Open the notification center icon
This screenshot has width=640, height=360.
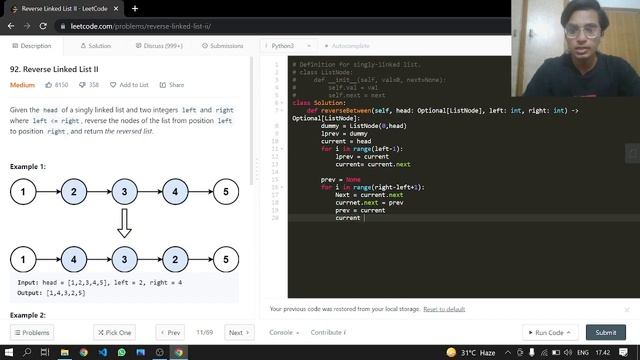pos(623,352)
